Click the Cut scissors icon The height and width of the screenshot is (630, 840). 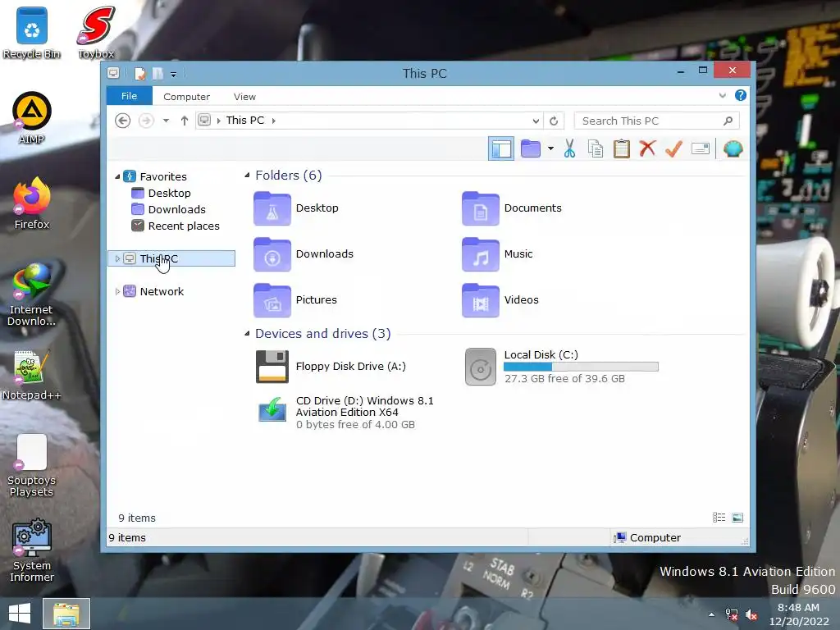pos(569,149)
